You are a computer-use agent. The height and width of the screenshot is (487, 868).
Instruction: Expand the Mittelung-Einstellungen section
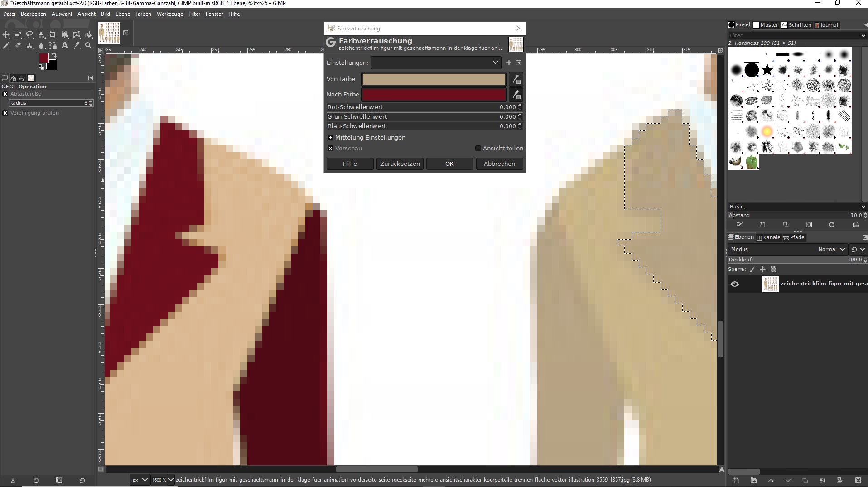click(x=331, y=137)
